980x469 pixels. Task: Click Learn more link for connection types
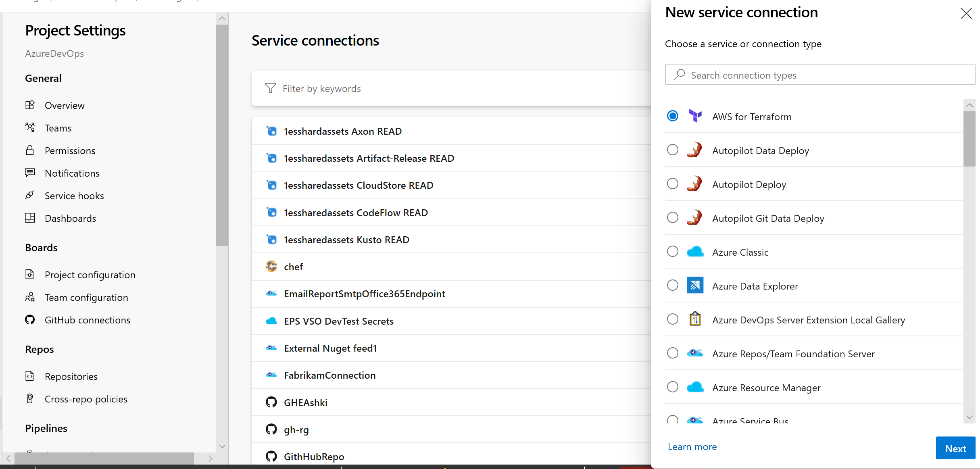(x=692, y=446)
